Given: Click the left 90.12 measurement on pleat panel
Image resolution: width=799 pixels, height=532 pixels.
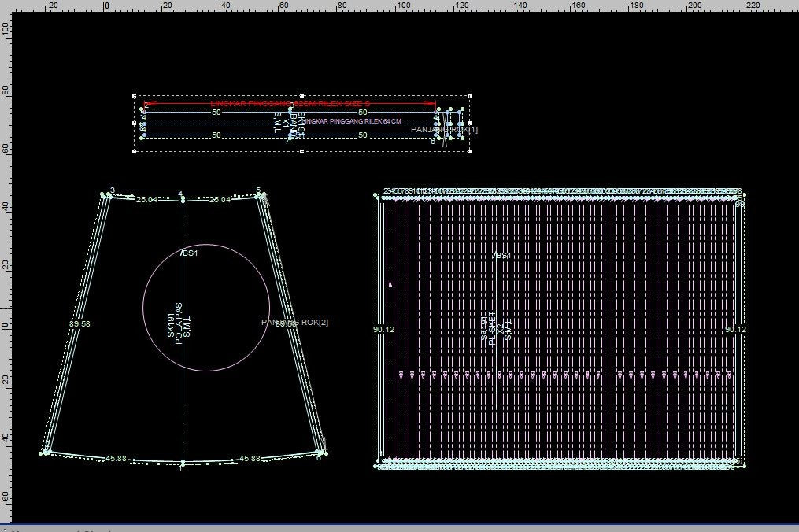Looking at the screenshot, I should [x=383, y=330].
